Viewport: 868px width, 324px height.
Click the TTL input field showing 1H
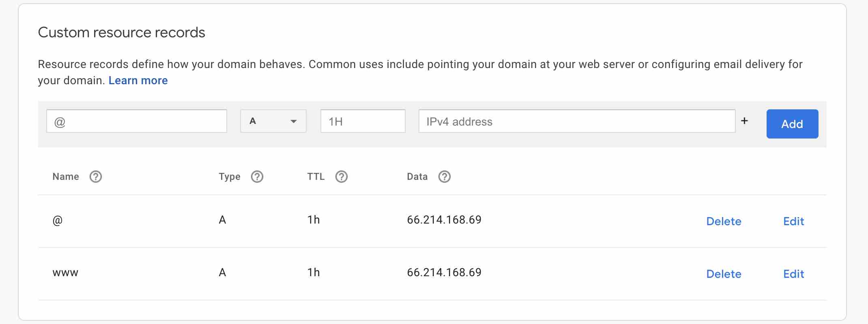click(x=363, y=121)
